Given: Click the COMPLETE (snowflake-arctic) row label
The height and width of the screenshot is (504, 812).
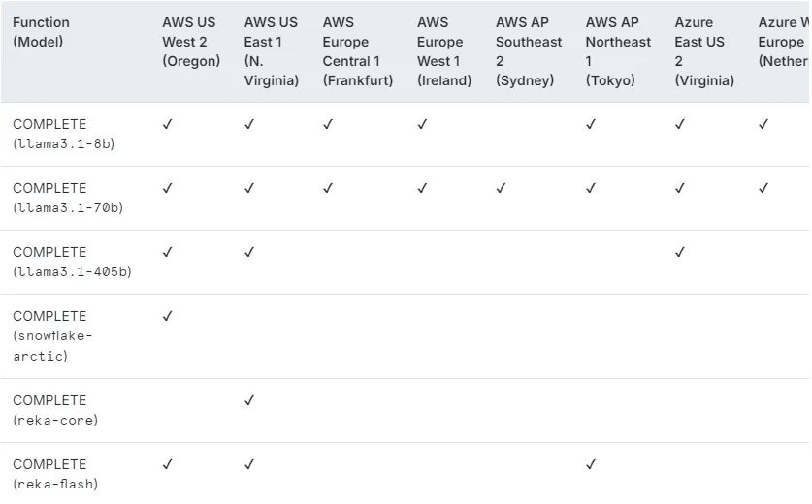Looking at the screenshot, I should click(53, 335).
